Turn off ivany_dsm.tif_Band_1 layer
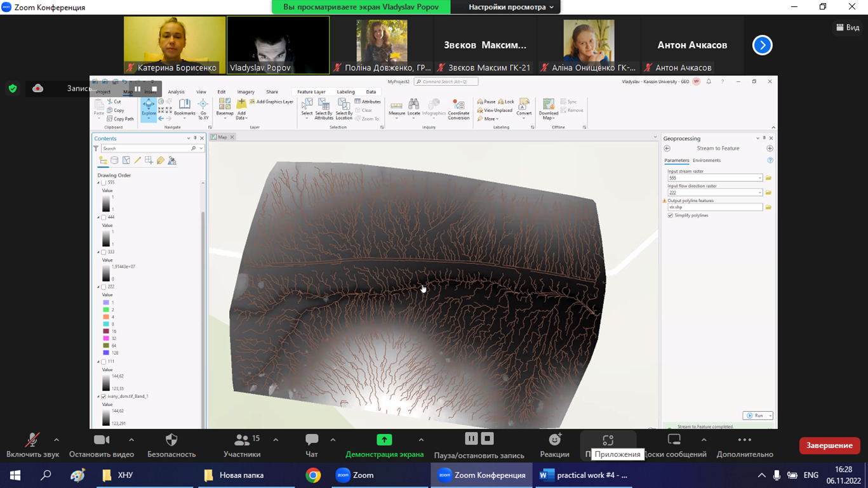Viewport: 868px width, 488px height. 104,397
